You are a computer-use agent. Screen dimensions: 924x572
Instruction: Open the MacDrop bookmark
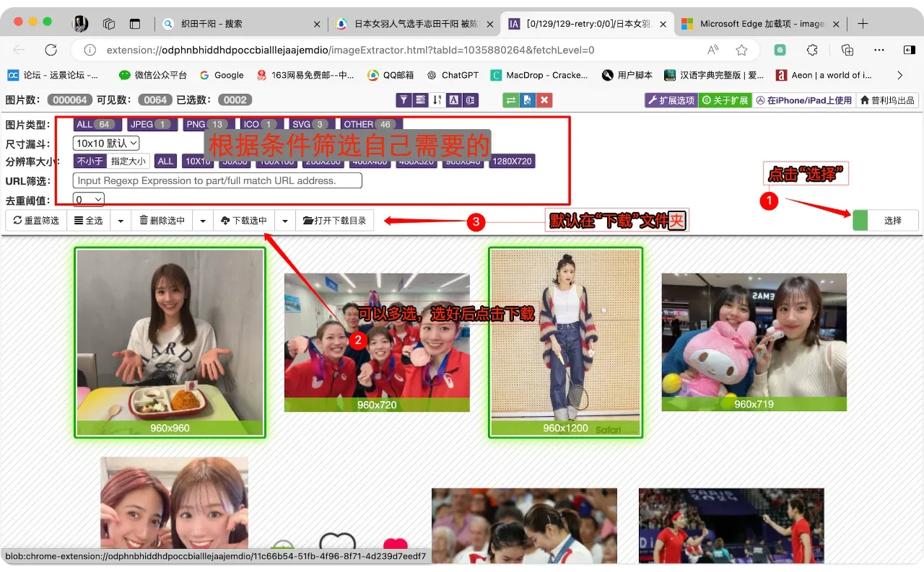539,75
